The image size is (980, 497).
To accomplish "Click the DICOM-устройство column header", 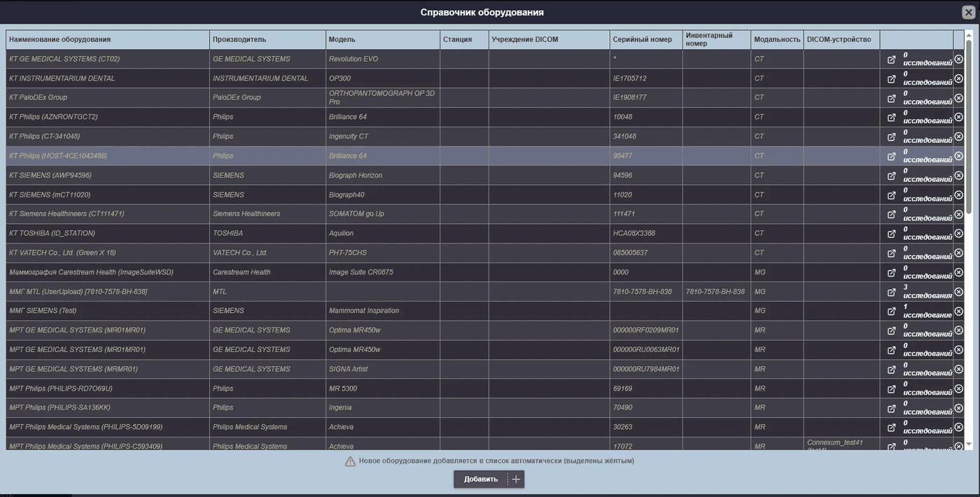I will (841, 39).
